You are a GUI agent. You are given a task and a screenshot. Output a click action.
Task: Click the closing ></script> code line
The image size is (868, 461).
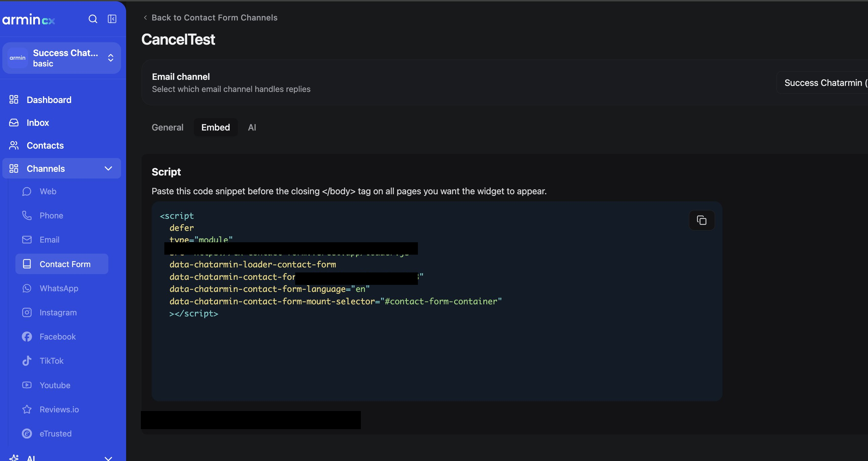point(194,313)
